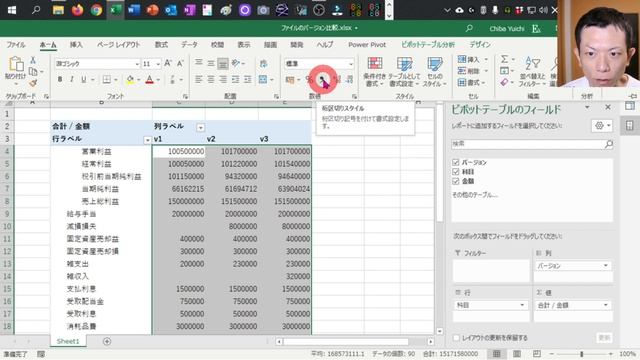Open the Insert cells dropdown
Viewport: 640px width, 360px height.
(486, 60)
